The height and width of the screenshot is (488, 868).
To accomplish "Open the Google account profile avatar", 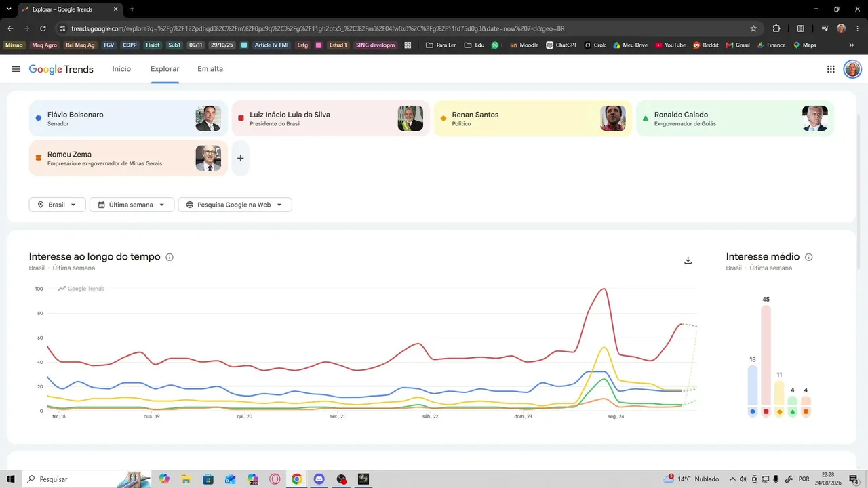I will pyautogui.click(x=852, y=69).
